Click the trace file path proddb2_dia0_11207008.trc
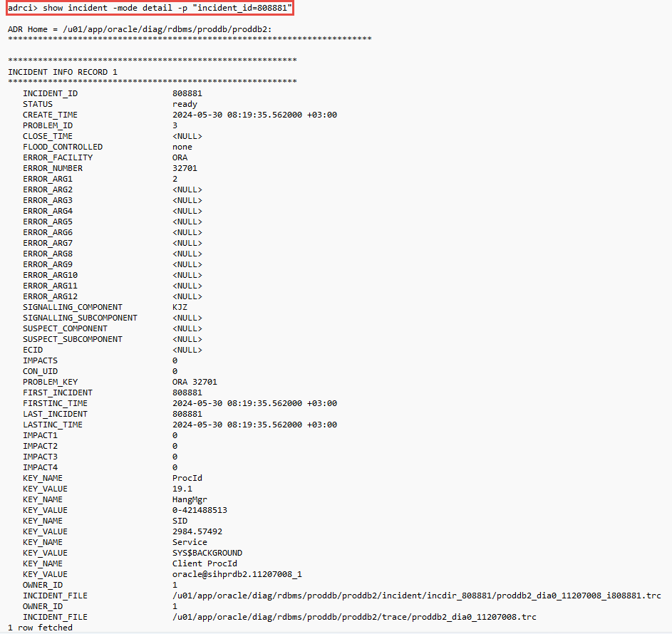 point(354,617)
